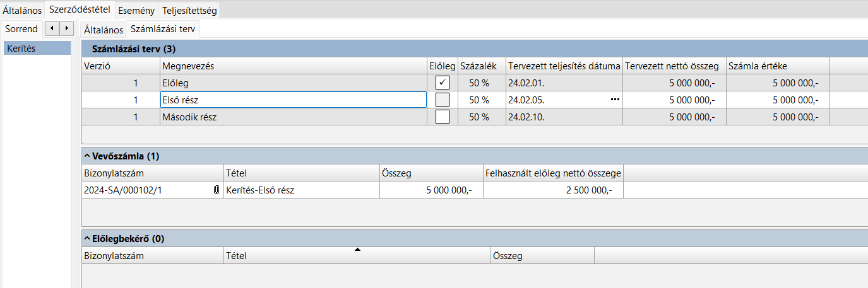Click the sort arrow above the Előlegbekérő Tétel column
This screenshot has height=288, width=868.
(357, 250)
